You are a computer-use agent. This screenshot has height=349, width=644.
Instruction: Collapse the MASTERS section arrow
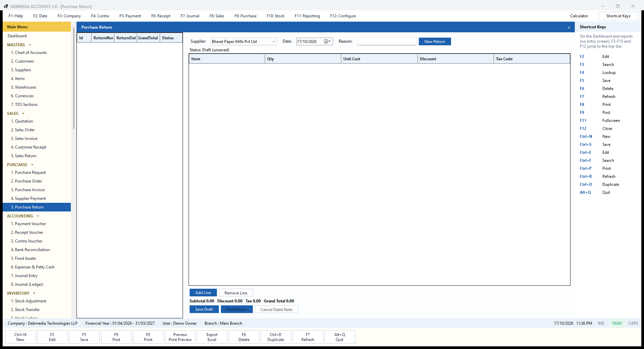click(30, 45)
